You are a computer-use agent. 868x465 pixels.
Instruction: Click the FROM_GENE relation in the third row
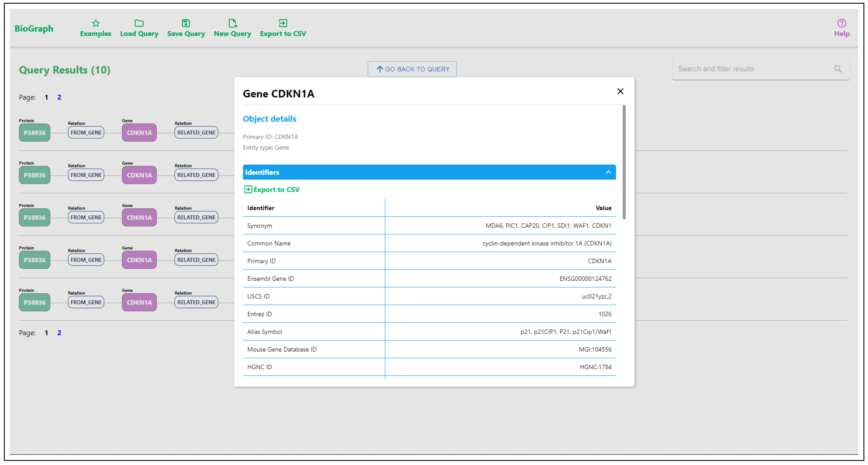coord(86,218)
